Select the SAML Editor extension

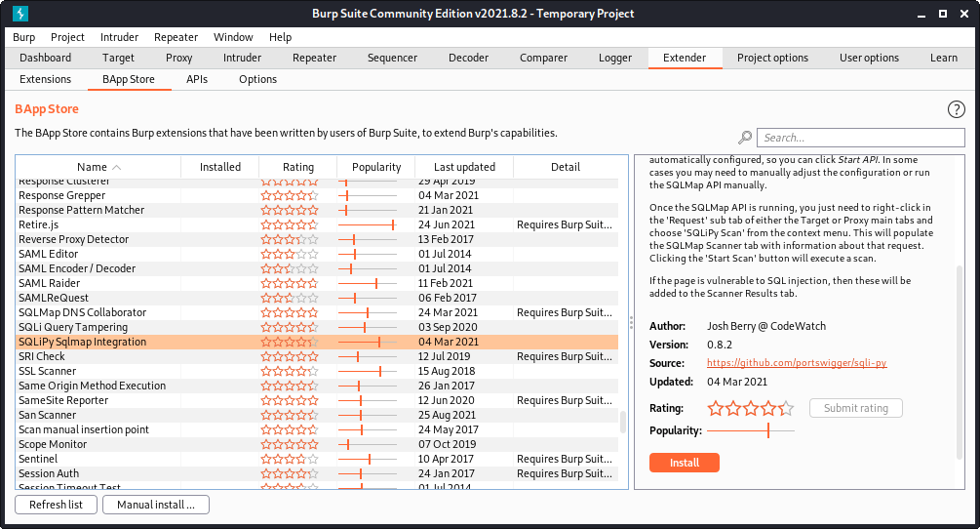(317, 254)
